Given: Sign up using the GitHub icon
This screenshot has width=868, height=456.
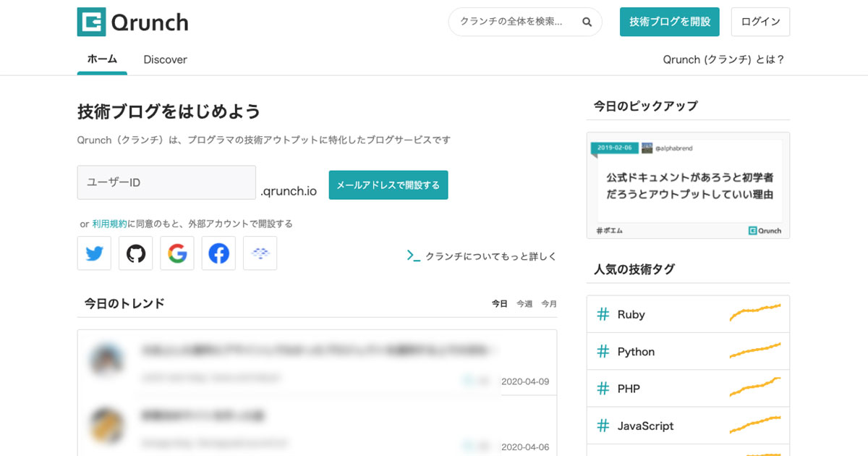Looking at the screenshot, I should point(135,253).
